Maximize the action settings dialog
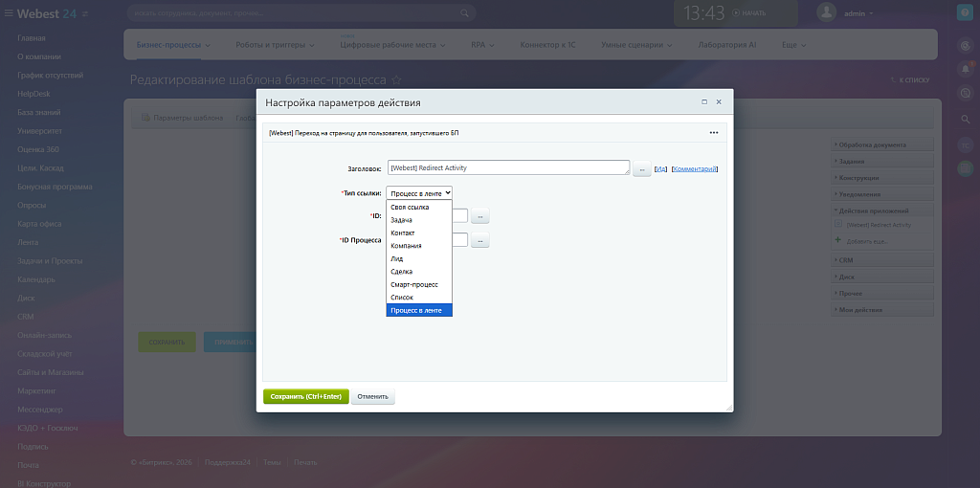Image resolution: width=980 pixels, height=488 pixels. click(x=704, y=101)
